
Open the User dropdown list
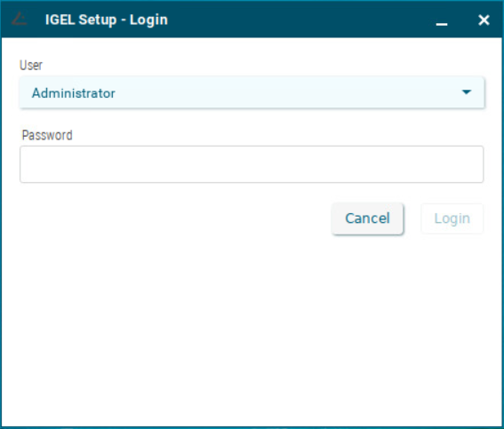(252, 92)
